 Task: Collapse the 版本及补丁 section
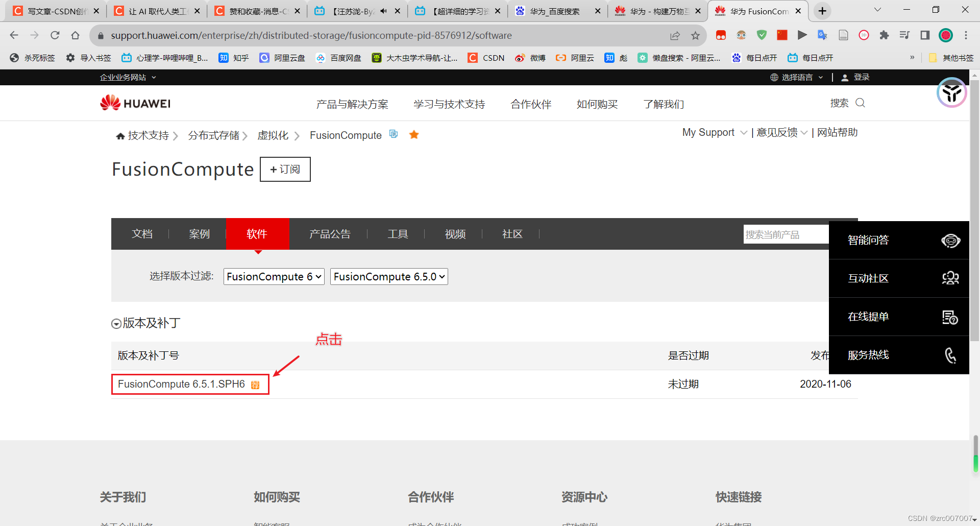116,324
